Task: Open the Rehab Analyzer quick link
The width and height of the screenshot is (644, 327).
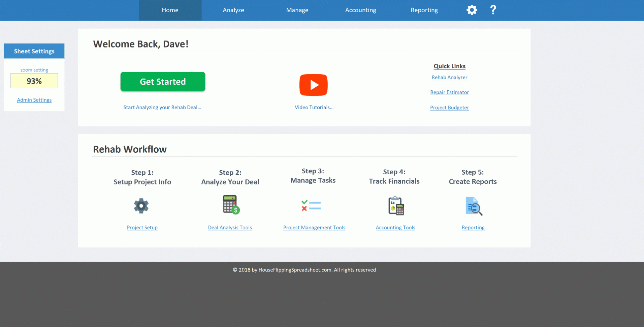Action: tap(449, 78)
